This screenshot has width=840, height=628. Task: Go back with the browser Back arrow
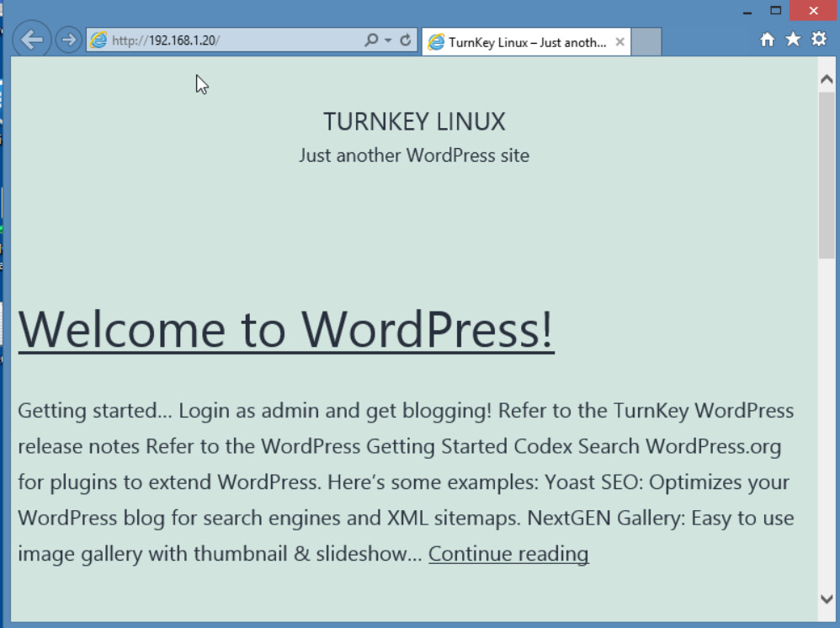[32, 39]
